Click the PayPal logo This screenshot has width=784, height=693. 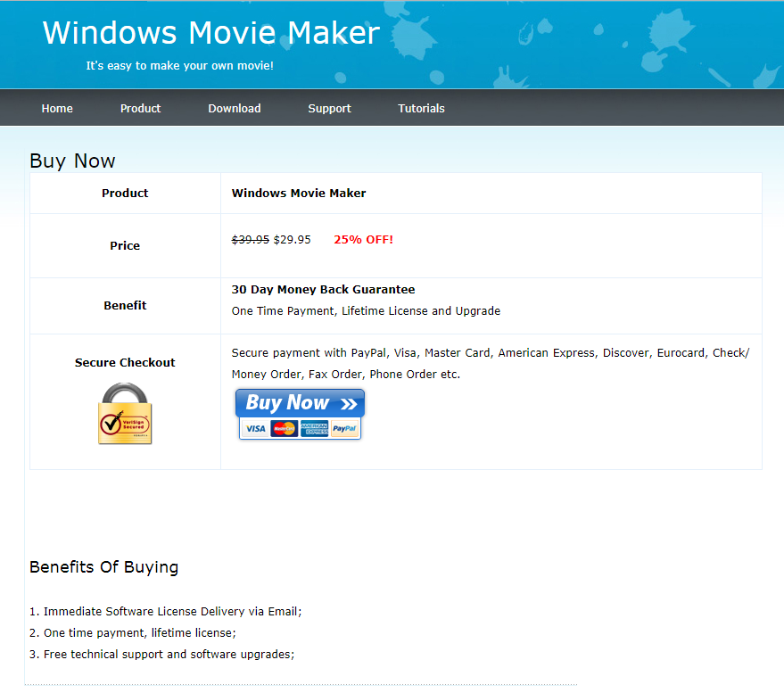344,429
